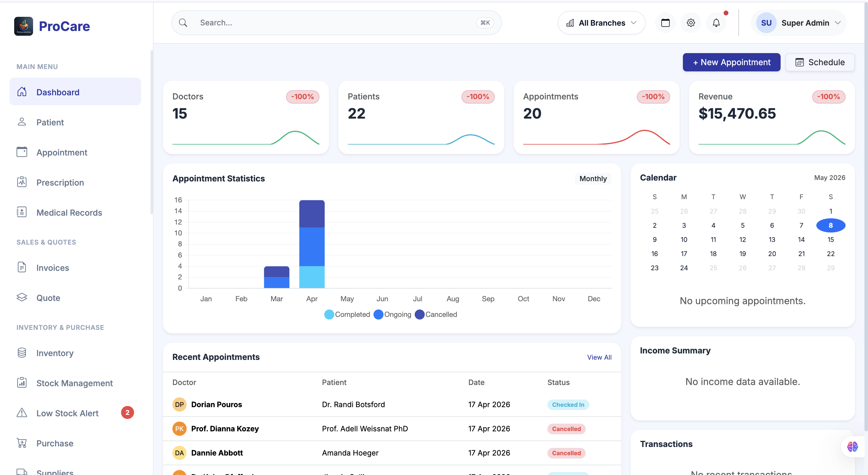Click the ProCare logo icon
Viewport: 868px width, 475px height.
24,26
